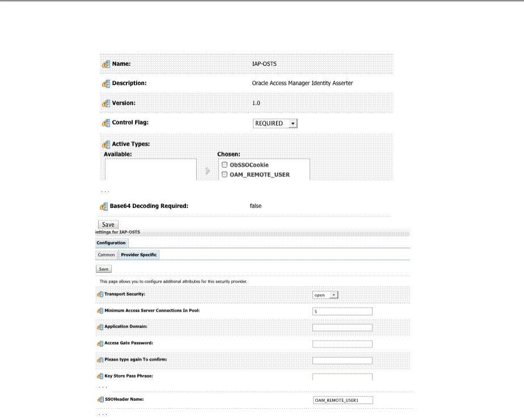Click the Minimum Access Server Connections field
Viewport: 524px width, 420px height.
click(342, 311)
